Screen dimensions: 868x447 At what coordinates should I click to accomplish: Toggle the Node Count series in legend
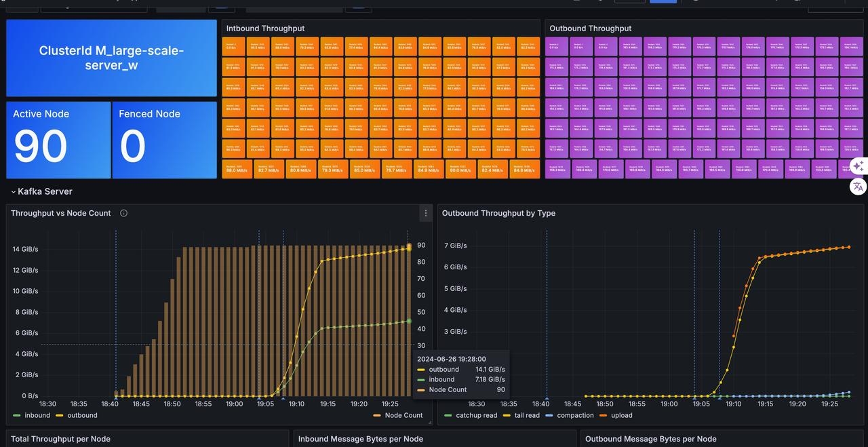coord(403,415)
